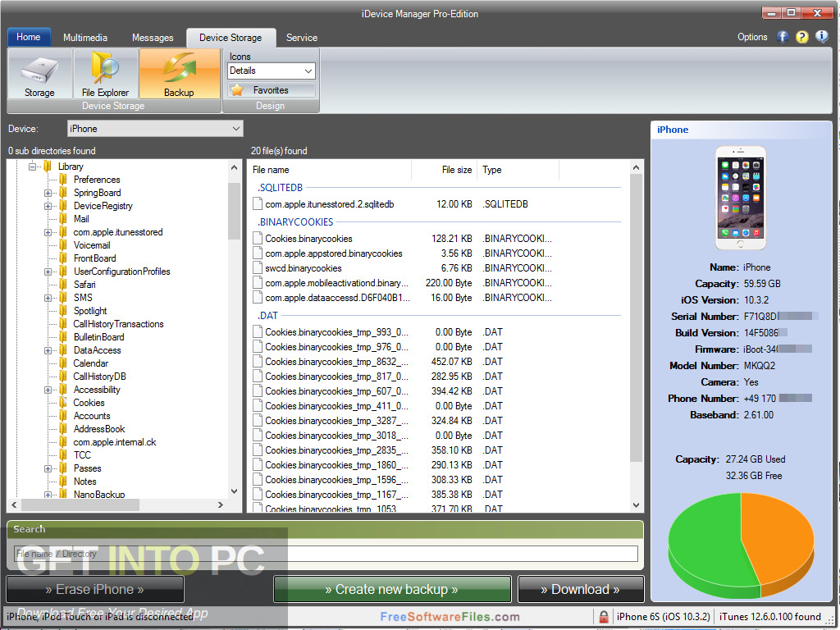Select the com.apple.internal.ck folder
Screen dimensions: 840x630
coord(115,442)
